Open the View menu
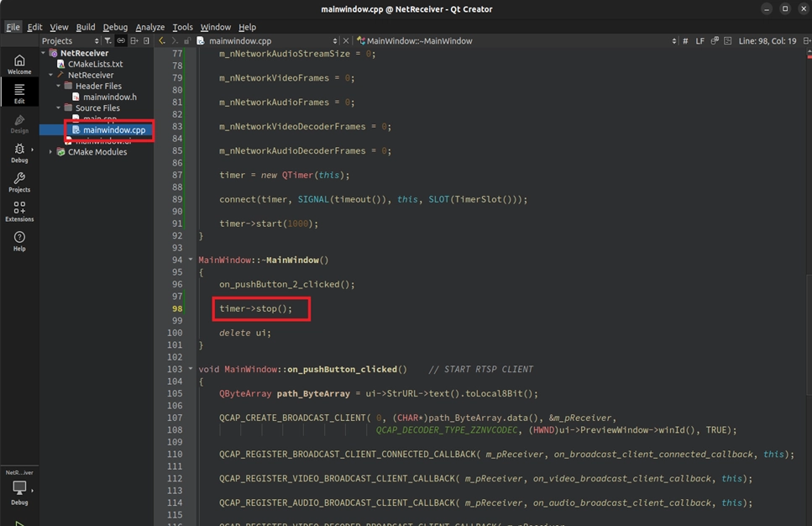812x526 pixels. click(59, 27)
